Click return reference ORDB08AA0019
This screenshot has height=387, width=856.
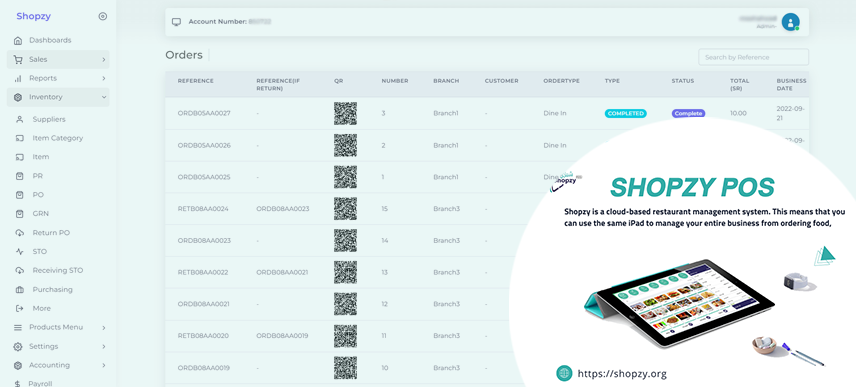[x=282, y=336]
